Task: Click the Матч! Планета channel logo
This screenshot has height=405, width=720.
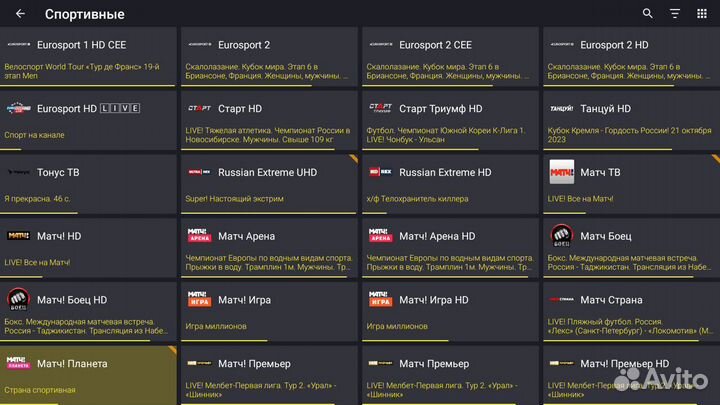Action: pos(18,362)
